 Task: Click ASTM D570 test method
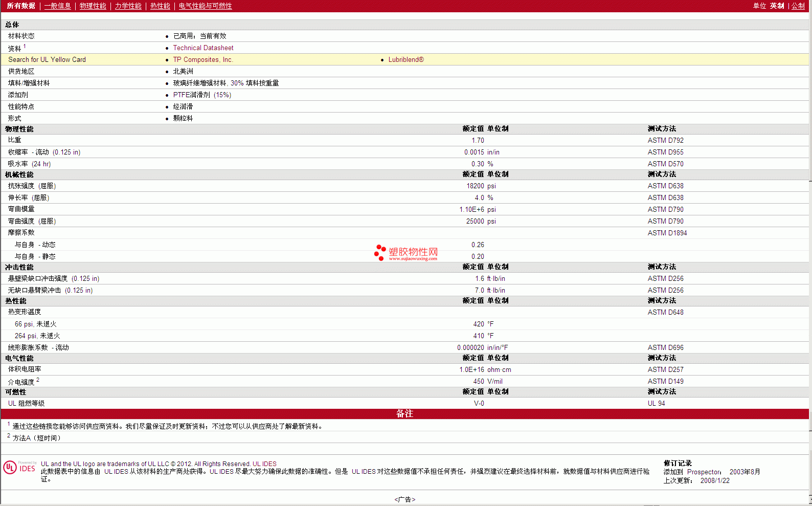[x=665, y=164]
